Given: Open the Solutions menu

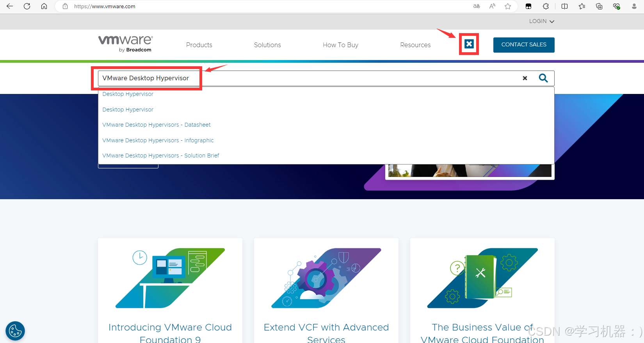Looking at the screenshot, I should coord(267,45).
